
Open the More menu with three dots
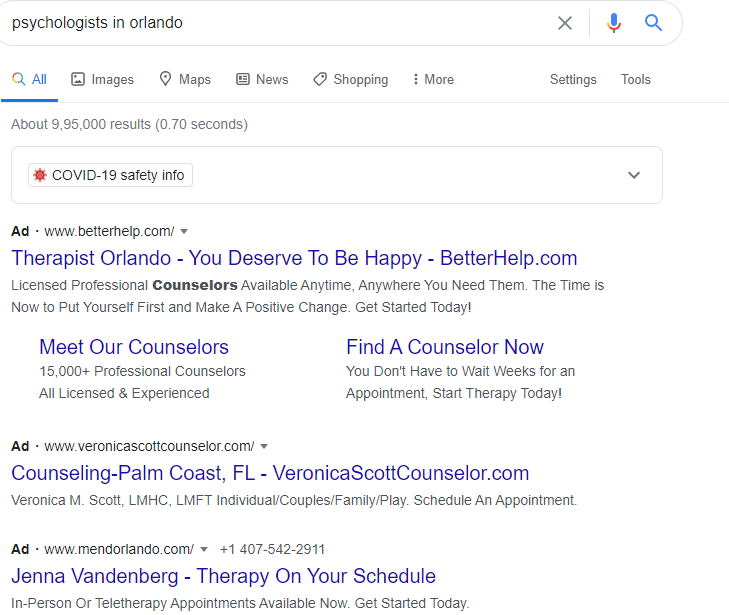click(x=433, y=79)
